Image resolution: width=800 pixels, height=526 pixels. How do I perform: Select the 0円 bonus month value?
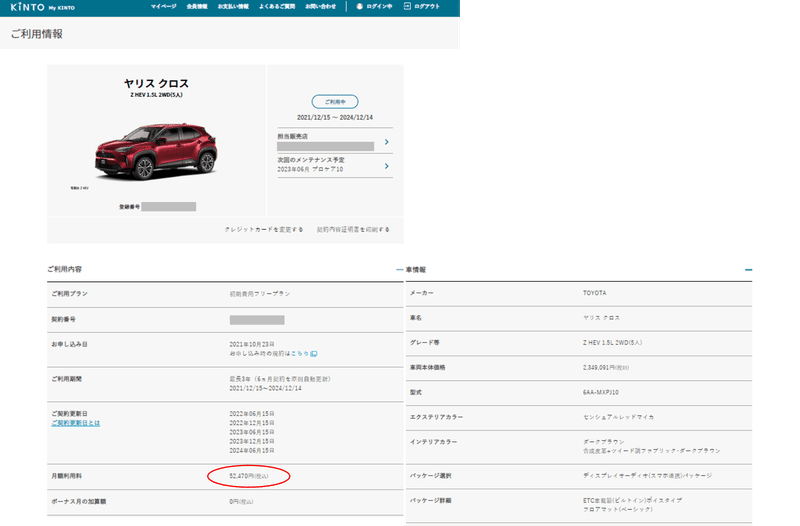[x=241, y=502]
